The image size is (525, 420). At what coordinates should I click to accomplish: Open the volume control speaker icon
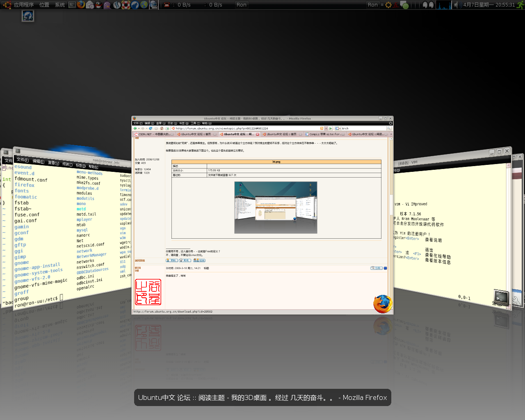(457, 5)
